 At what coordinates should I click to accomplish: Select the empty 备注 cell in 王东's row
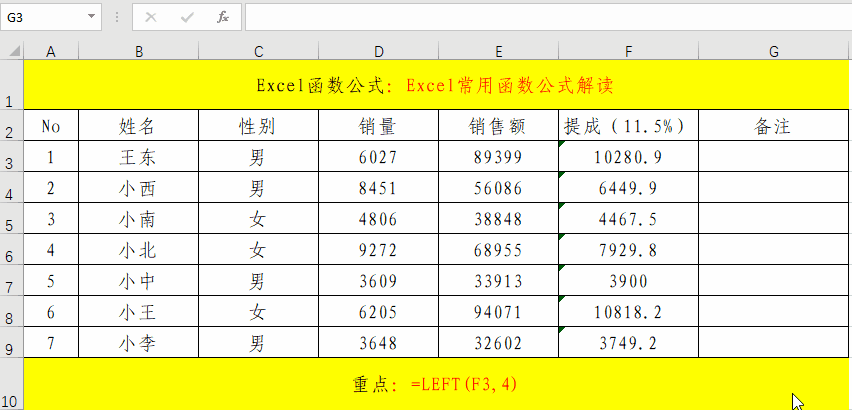774,156
